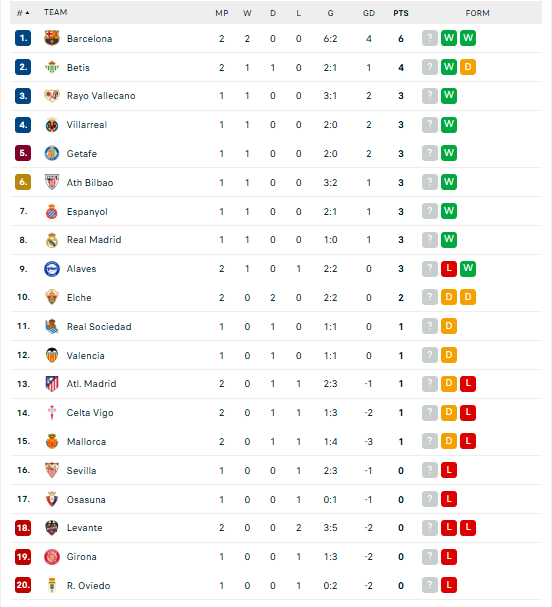Open the Levante crest icon
Screen dimensions: 552x607
click(x=52, y=528)
